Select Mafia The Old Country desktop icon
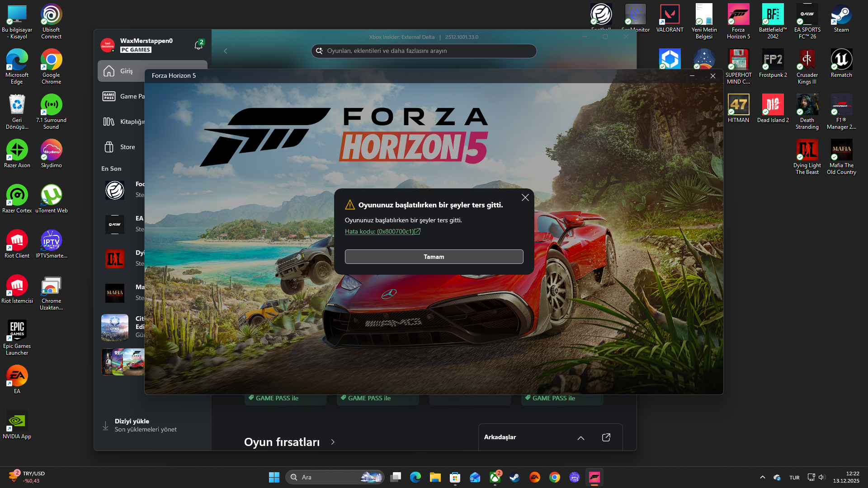Screen dimensions: 868x488 pyautogui.click(x=841, y=157)
